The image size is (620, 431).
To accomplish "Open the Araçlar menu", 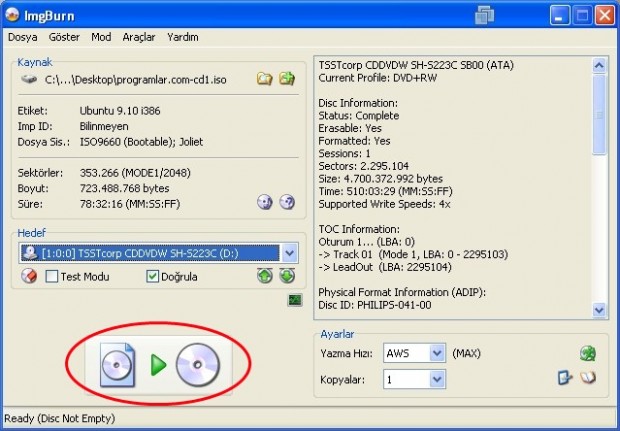I will (x=139, y=37).
